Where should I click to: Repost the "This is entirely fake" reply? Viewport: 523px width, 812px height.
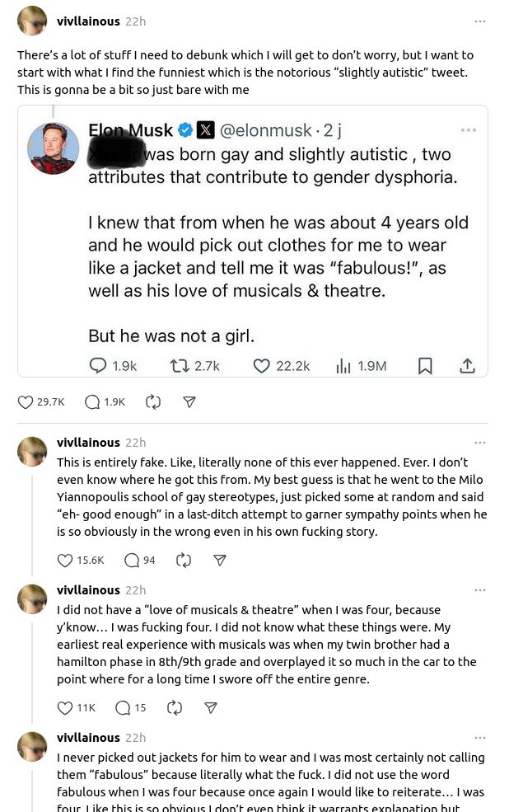(184, 560)
